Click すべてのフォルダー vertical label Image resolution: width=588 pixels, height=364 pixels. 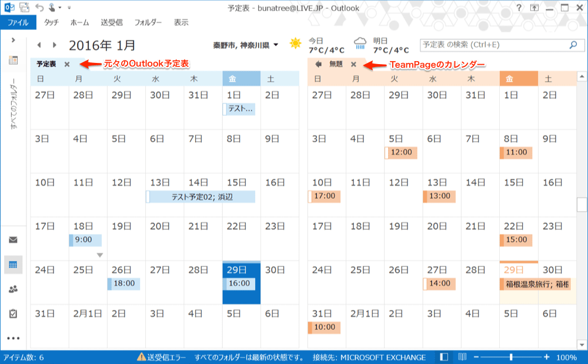click(x=14, y=104)
